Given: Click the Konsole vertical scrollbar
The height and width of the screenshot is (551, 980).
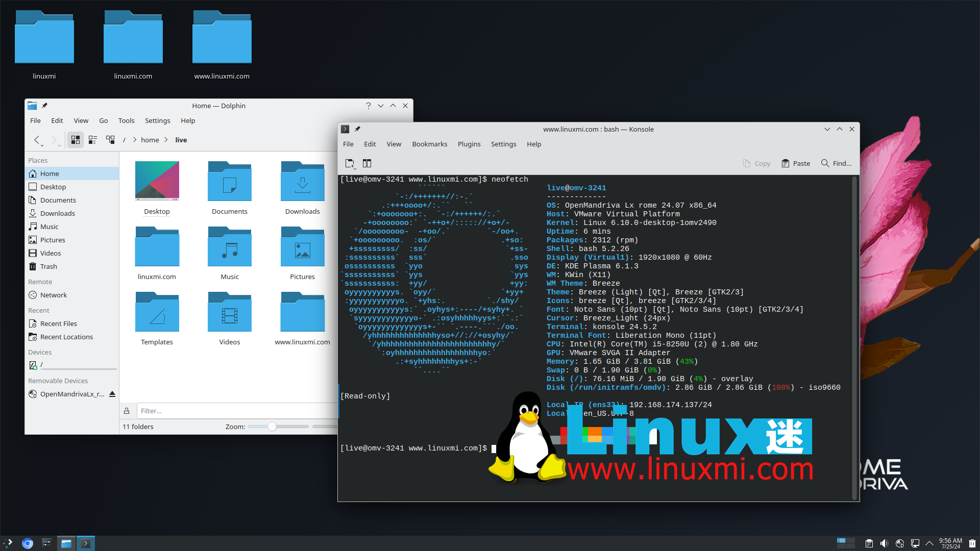Looking at the screenshot, I should pyautogui.click(x=854, y=338).
